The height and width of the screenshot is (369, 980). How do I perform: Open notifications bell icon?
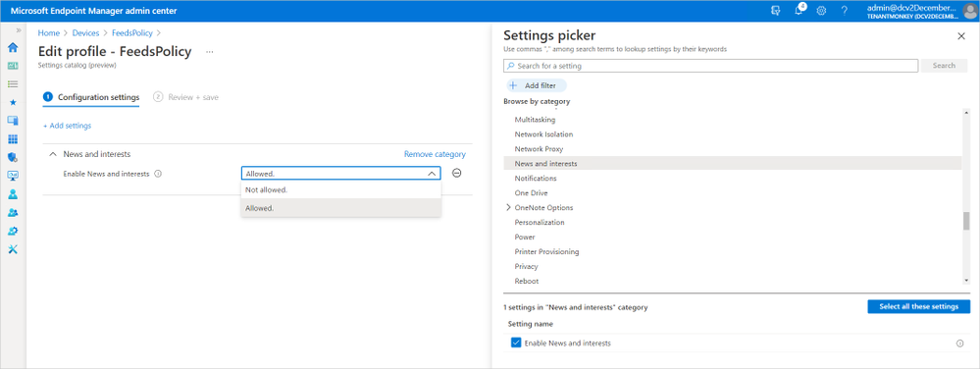[x=799, y=11]
